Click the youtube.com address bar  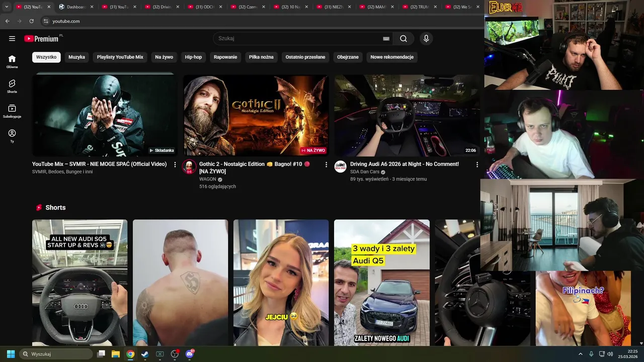(262, 21)
